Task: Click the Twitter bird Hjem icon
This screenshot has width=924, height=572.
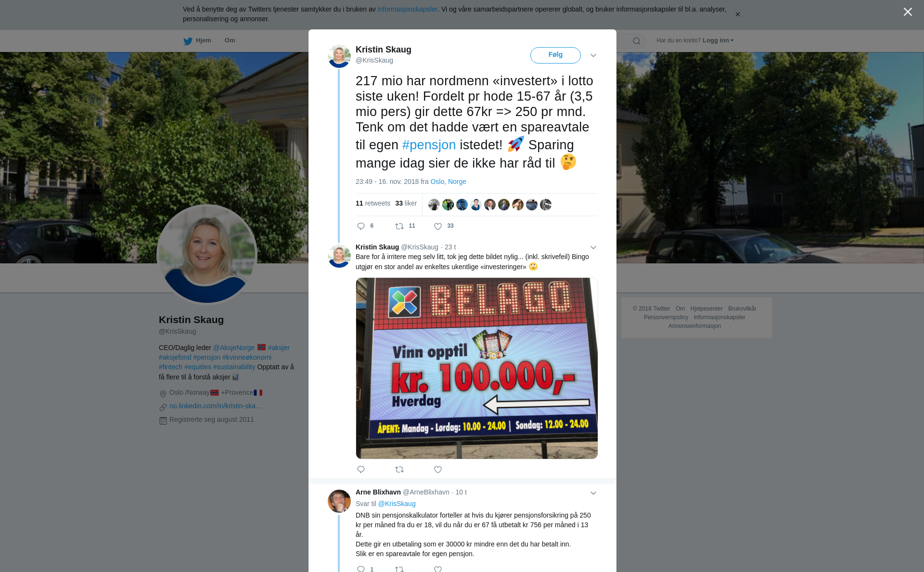Action: 188,41
